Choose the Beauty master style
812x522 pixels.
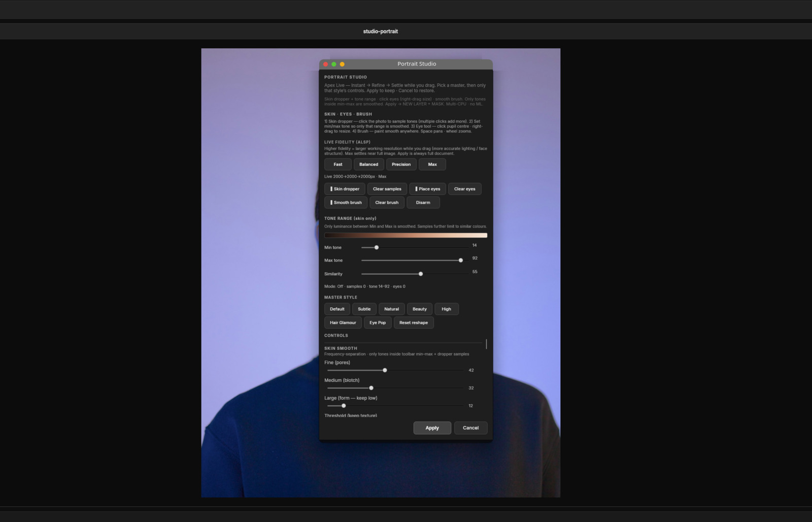[x=419, y=309]
